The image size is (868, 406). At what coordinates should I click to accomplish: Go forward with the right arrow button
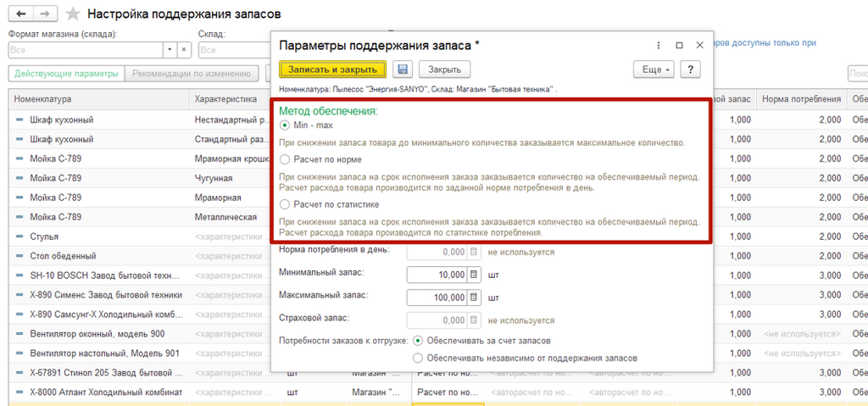tap(46, 14)
